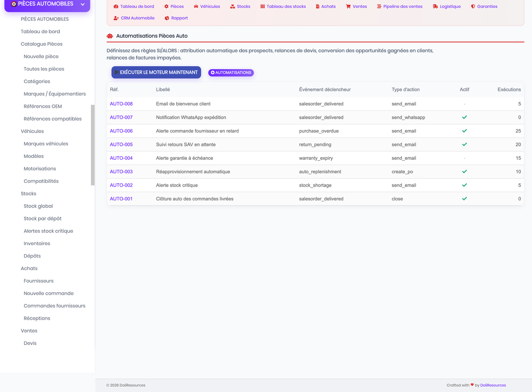This screenshot has height=392, width=532.
Task: Click the Réapprovisionnement automatique label cell
Action: [193, 172]
